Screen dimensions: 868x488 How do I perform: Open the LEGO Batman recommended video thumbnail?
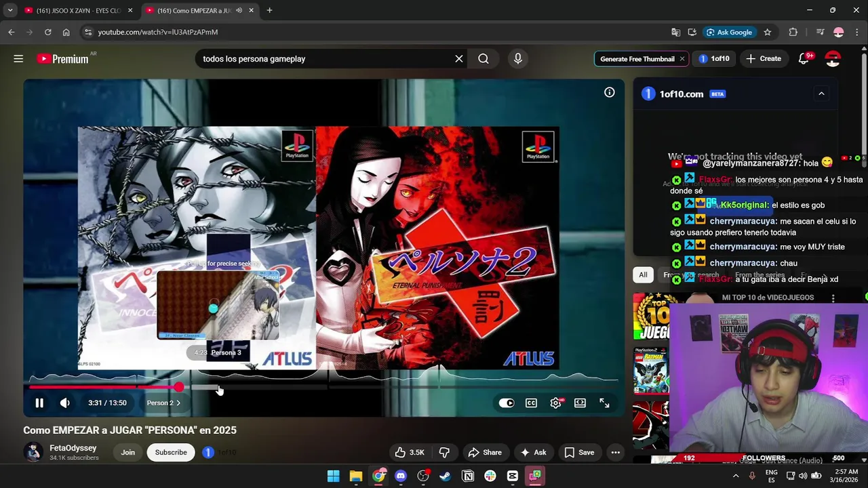tap(650, 371)
